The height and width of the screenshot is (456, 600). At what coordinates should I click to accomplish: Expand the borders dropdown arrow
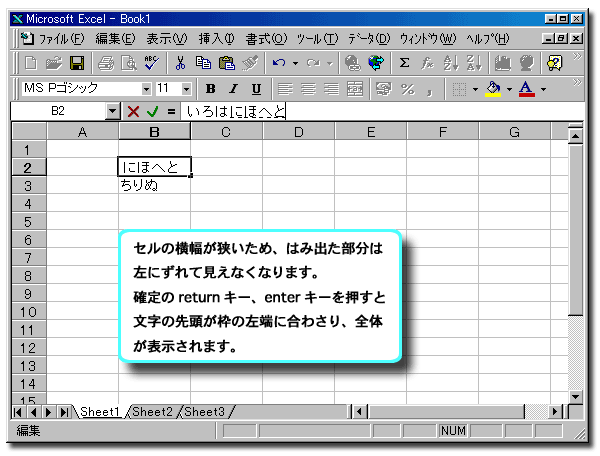pyautogui.click(x=475, y=90)
